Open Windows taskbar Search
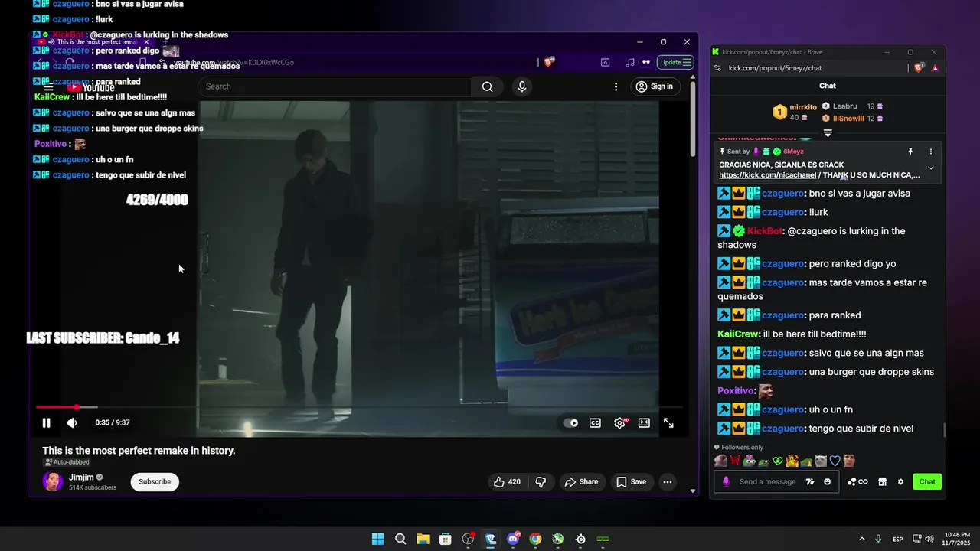The image size is (980, 551). pyautogui.click(x=400, y=539)
